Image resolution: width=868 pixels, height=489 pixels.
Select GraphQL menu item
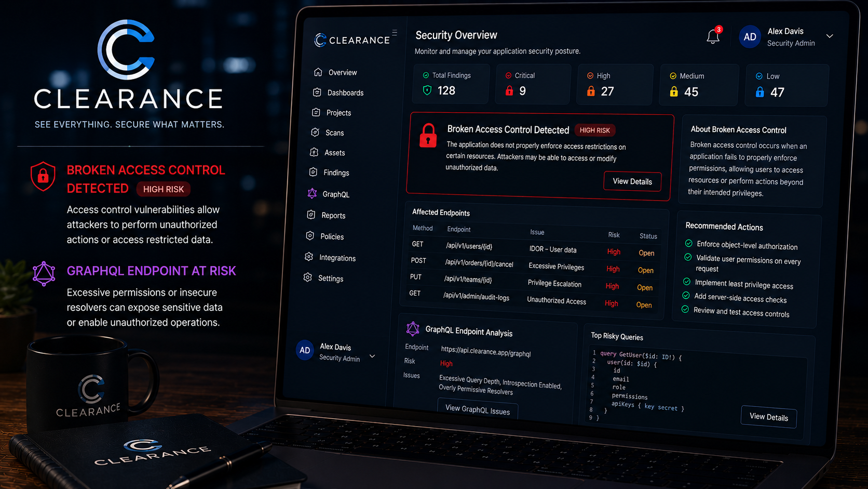click(x=336, y=194)
